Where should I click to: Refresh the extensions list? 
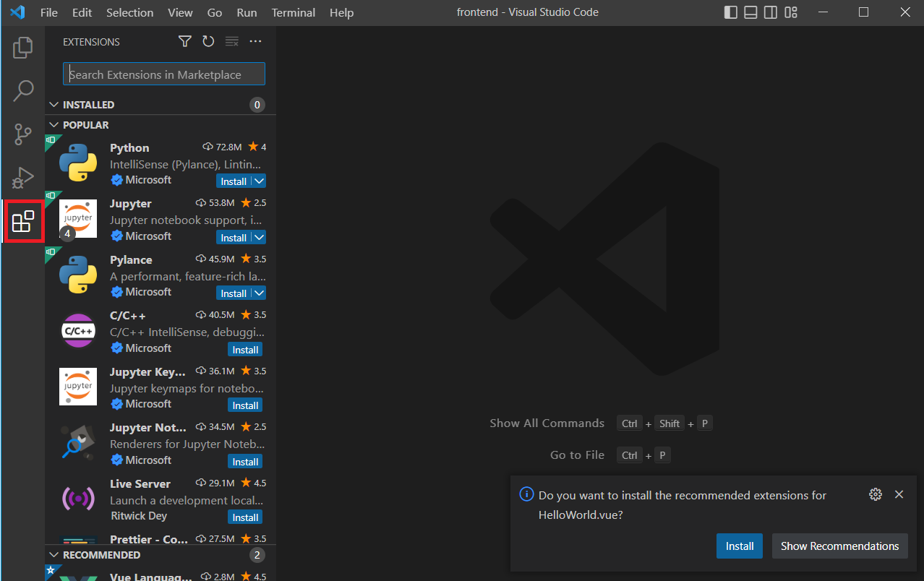[x=208, y=42]
